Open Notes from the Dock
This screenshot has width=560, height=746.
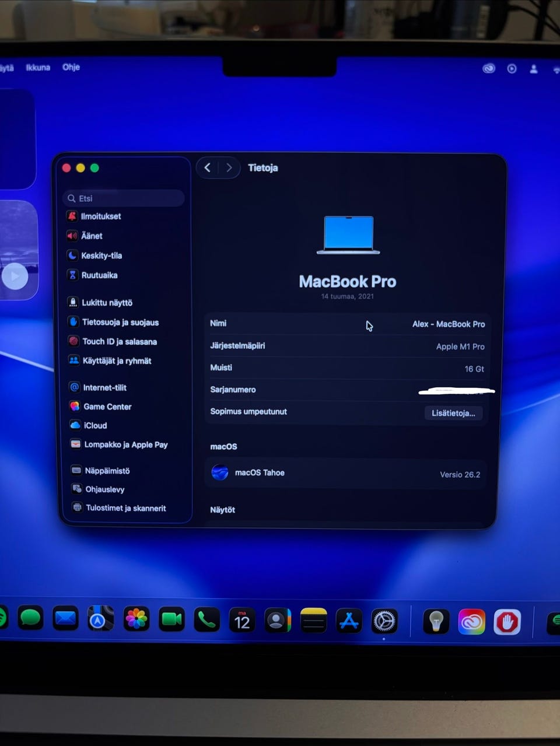pos(313,621)
